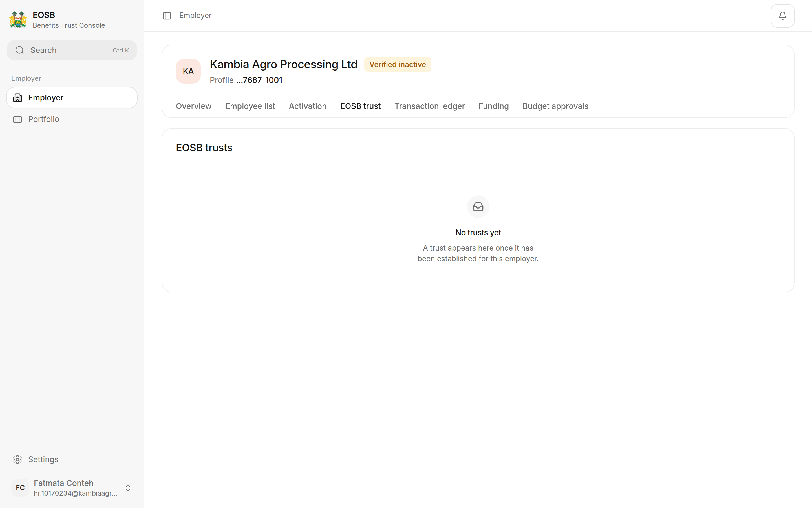812x508 pixels.
Task: Click the Portfolio briefcase icon
Action: click(17, 119)
